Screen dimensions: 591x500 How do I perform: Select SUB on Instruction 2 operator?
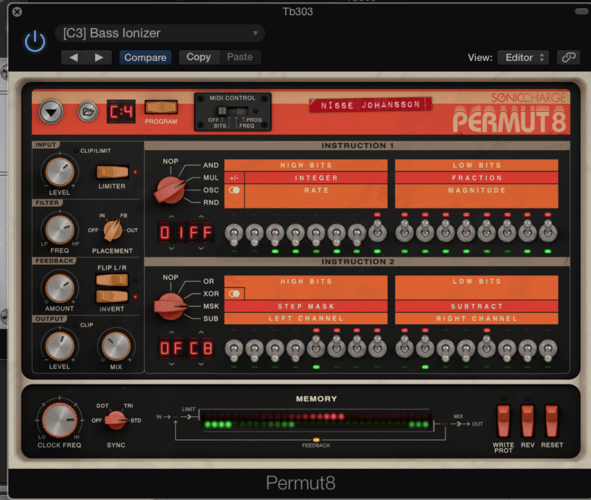point(211,318)
